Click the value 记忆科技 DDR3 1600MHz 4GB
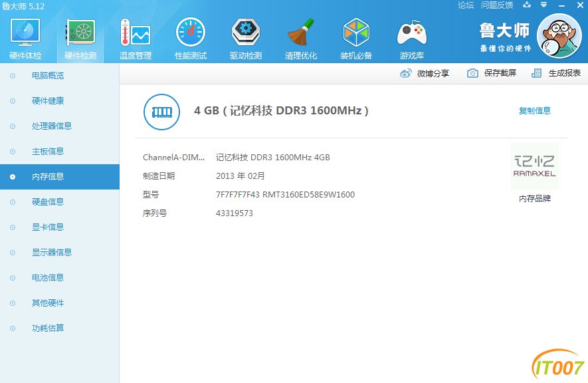This screenshot has width=588, height=383. tap(272, 158)
